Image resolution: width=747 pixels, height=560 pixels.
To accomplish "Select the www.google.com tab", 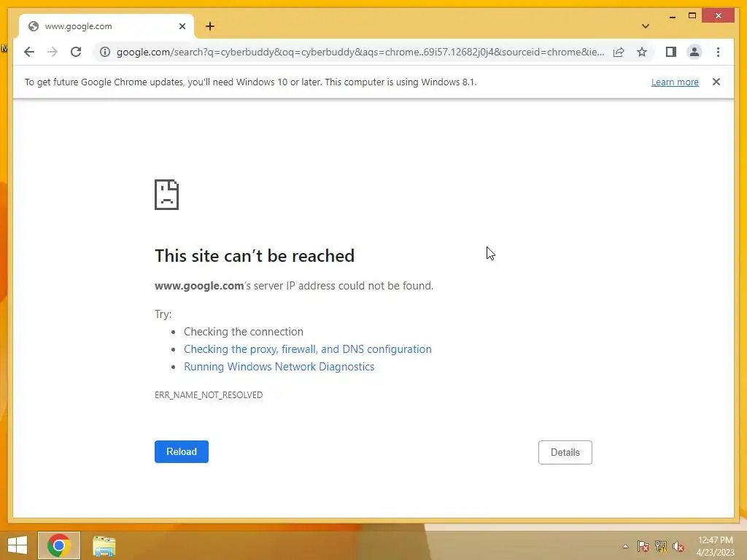I will pos(107,26).
